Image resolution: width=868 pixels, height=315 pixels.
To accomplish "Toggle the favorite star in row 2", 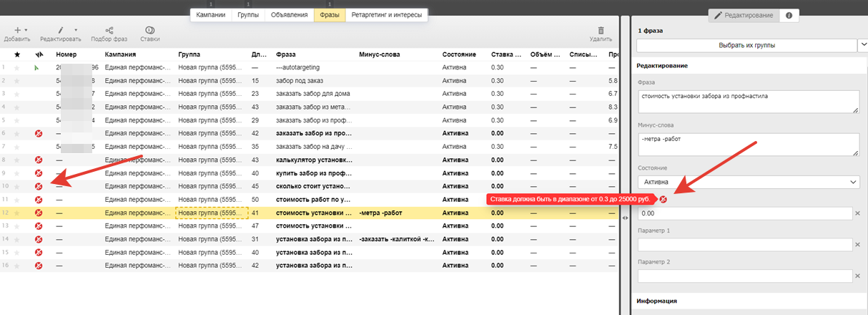I will [x=17, y=80].
